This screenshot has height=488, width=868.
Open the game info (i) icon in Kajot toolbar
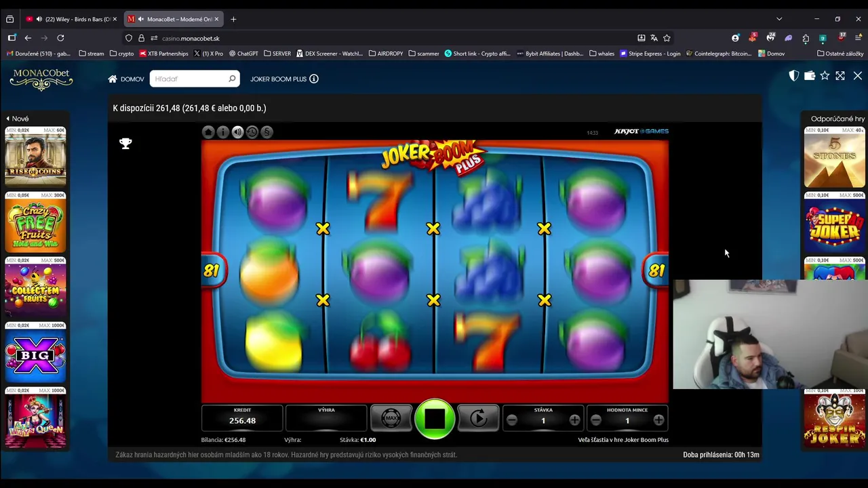[x=222, y=132]
